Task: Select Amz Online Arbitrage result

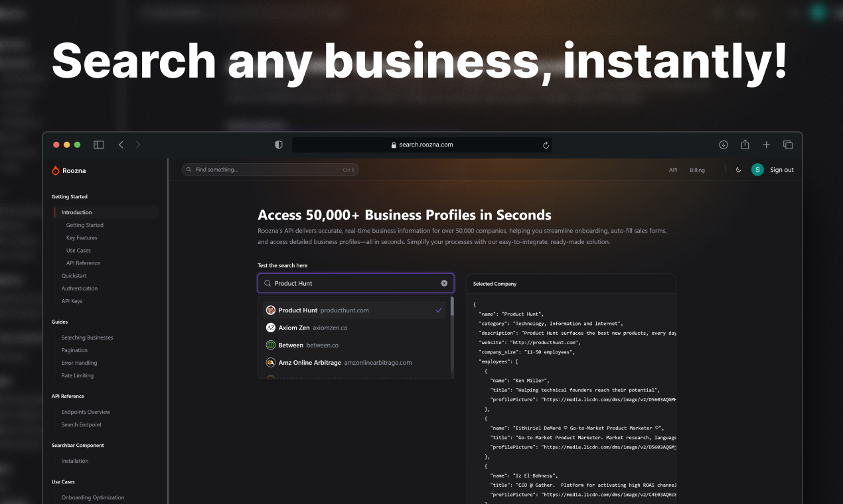Action: pos(355,363)
